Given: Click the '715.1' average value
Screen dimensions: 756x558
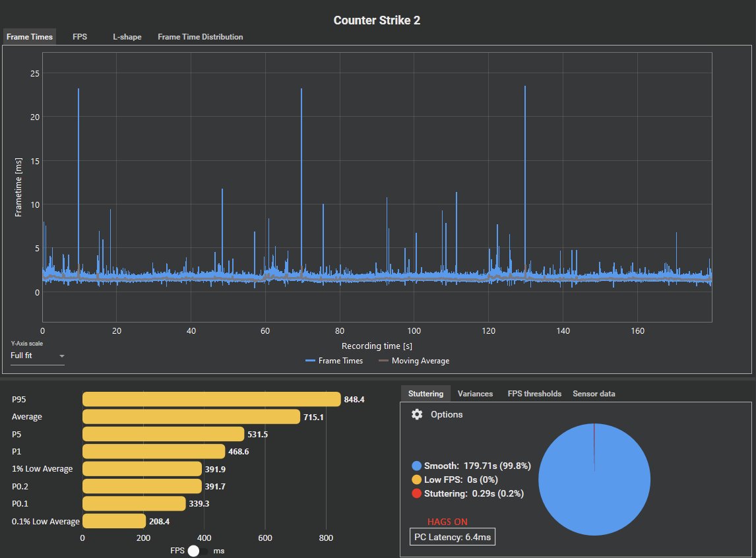Looking at the screenshot, I should tap(313, 418).
